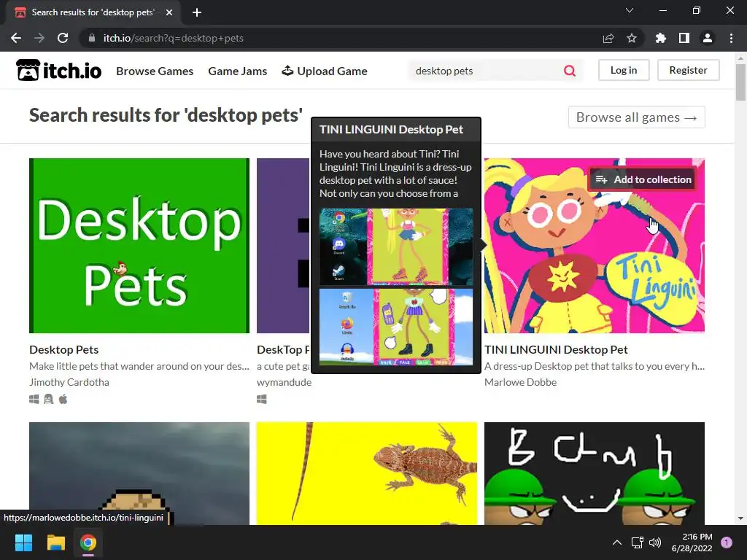Click the 'Search results for desktop pets' heading
Image resolution: width=747 pixels, height=560 pixels.
tap(166, 115)
